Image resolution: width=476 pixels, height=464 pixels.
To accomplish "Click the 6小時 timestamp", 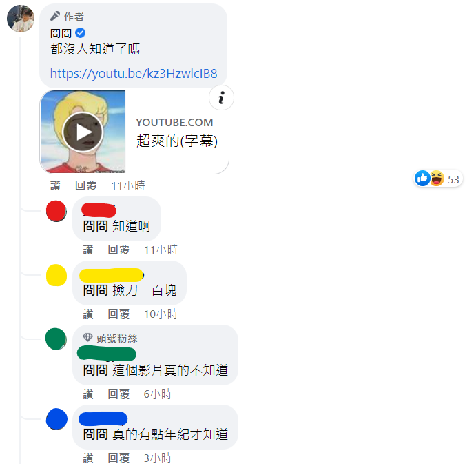I will pyautogui.click(x=158, y=394).
